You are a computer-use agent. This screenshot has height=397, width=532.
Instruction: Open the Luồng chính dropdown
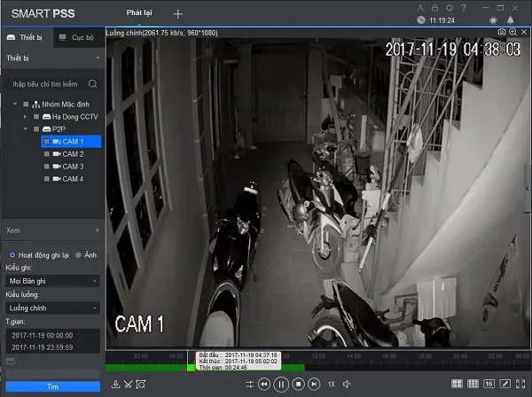point(52,307)
